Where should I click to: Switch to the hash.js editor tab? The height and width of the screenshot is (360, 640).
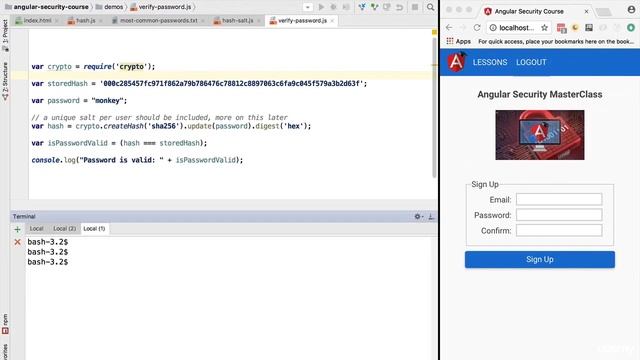[85, 20]
